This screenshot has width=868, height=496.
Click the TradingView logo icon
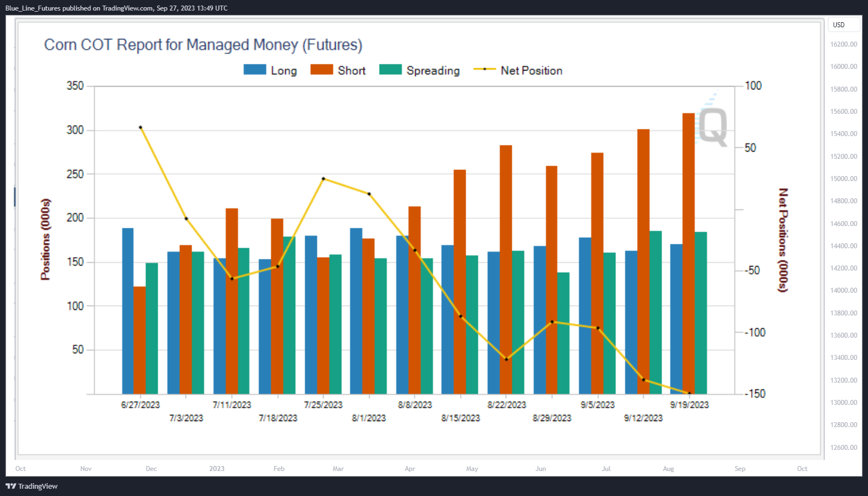11,486
